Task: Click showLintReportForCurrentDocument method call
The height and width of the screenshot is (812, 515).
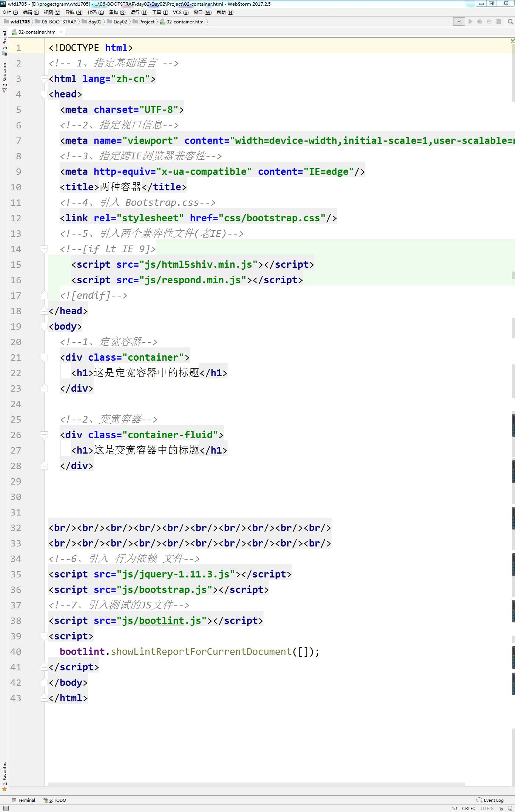Action: (x=201, y=651)
